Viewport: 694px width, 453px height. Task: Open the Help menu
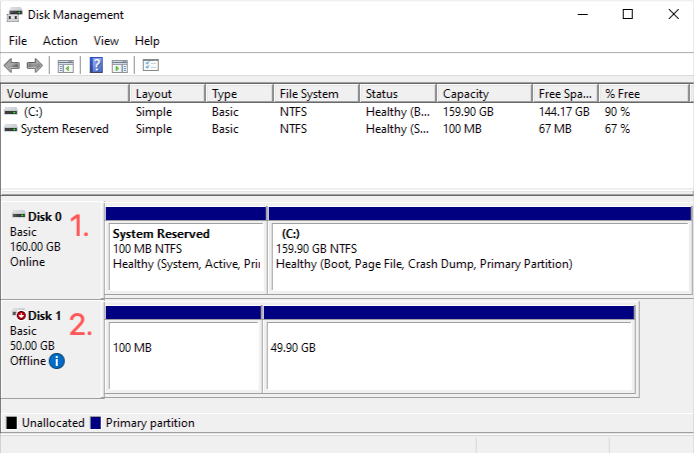click(x=147, y=41)
